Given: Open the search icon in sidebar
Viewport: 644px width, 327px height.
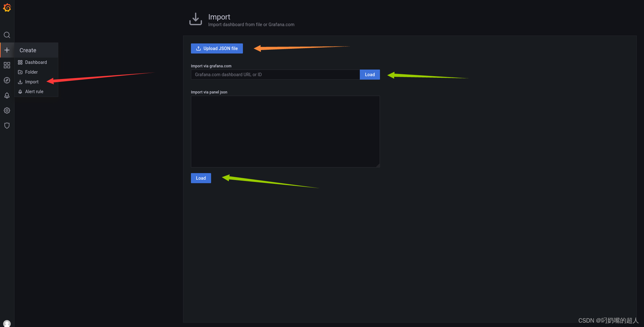Looking at the screenshot, I should coord(7,35).
